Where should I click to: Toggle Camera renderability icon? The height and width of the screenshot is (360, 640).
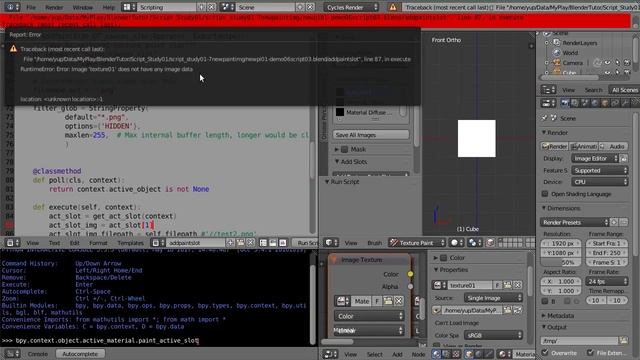(x=627, y=63)
